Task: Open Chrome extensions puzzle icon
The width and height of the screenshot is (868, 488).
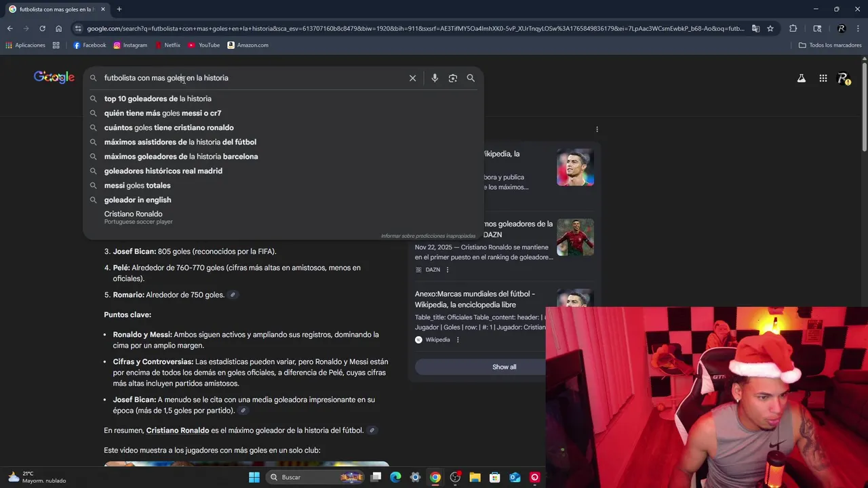Action: point(793,28)
